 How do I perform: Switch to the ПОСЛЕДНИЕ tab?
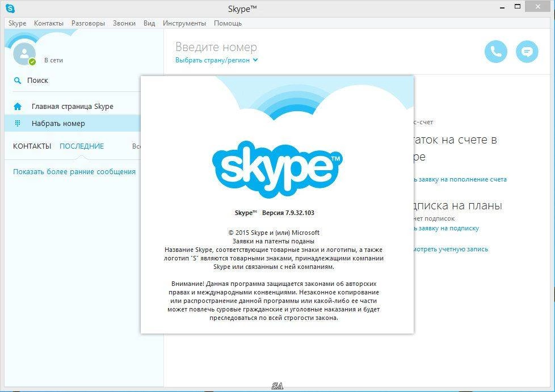click(x=82, y=146)
